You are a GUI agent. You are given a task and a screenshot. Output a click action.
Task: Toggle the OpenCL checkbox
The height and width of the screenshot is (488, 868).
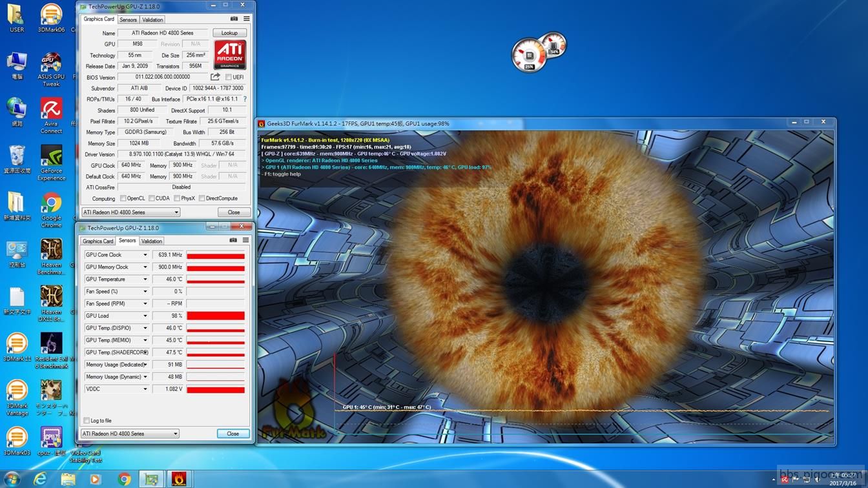(x=123, y=198)
